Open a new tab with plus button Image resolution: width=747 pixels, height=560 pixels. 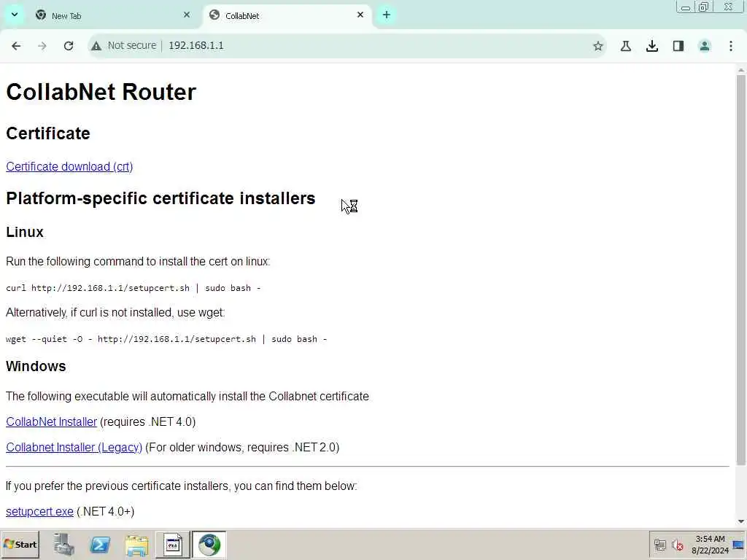(x=387, y=15)
